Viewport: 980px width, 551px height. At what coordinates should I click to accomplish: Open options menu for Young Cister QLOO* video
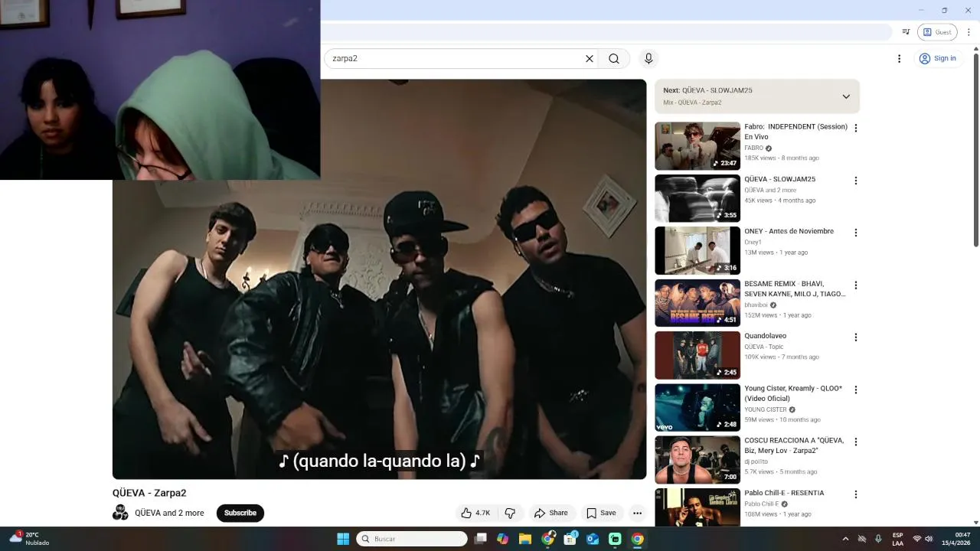pos(856,390)
